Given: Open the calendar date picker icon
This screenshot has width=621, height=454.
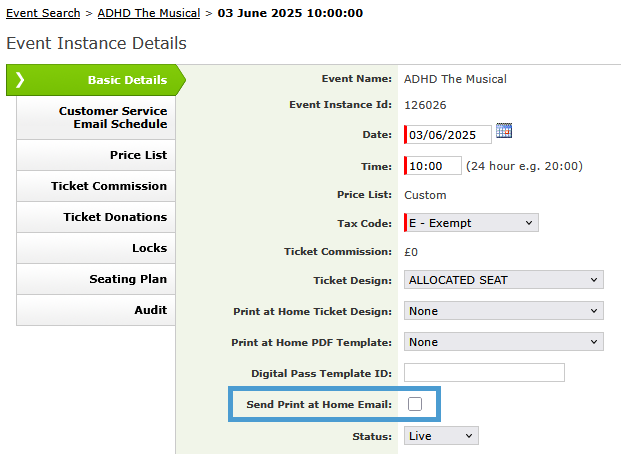Looking at the screenshot, I should (x=504, y=131).
